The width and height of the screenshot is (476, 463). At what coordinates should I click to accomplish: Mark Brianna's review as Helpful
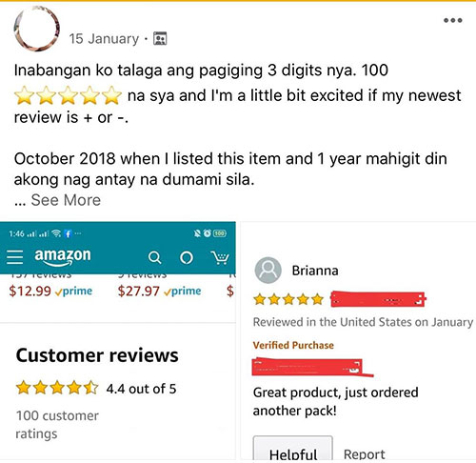[293, 449]
